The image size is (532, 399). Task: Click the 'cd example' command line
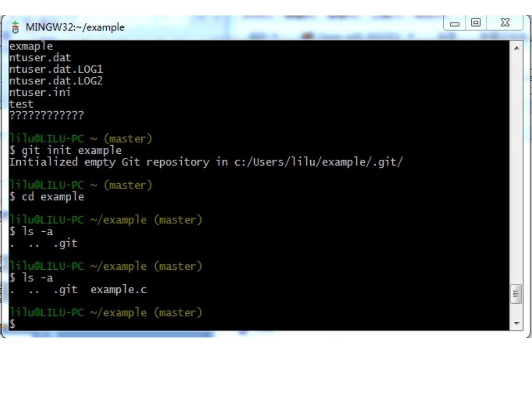pos(47,197)
